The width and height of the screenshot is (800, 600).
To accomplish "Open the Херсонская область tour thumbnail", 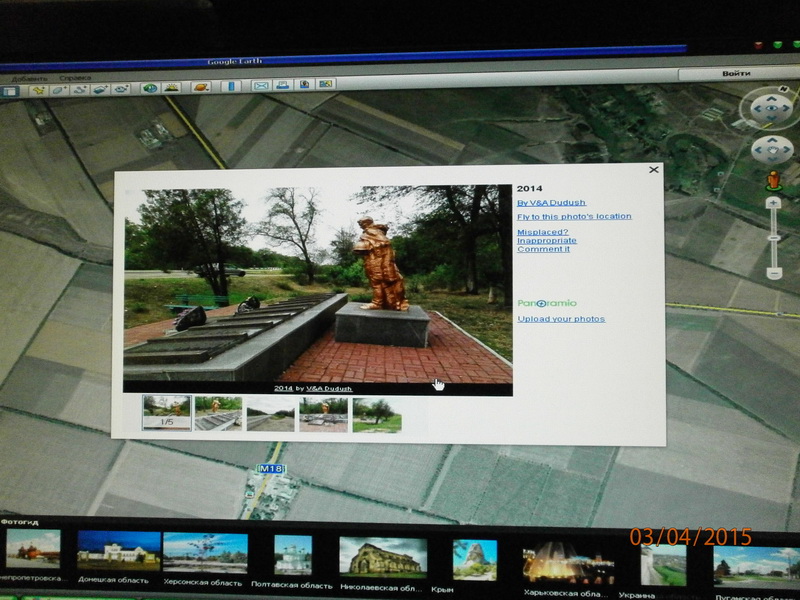I will [x=205, y=553].
